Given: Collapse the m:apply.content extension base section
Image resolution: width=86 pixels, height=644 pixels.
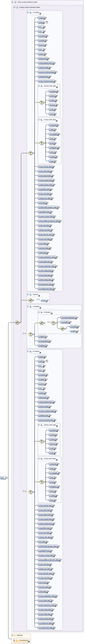Looking at the screenshot, I should [x=14, y=7].
